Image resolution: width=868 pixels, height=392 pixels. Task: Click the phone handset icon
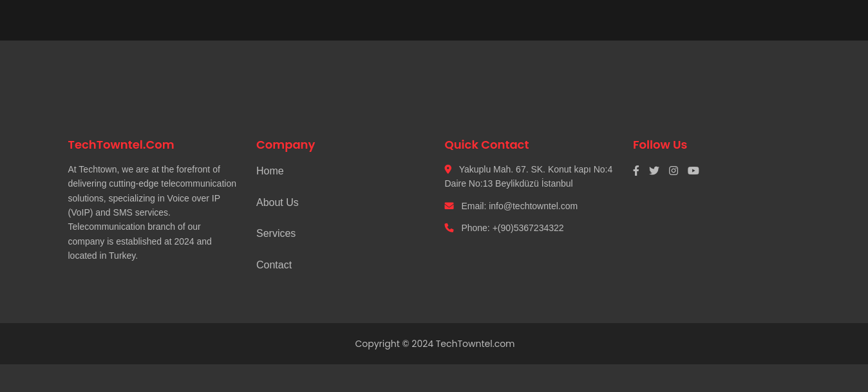click(449, 228)
